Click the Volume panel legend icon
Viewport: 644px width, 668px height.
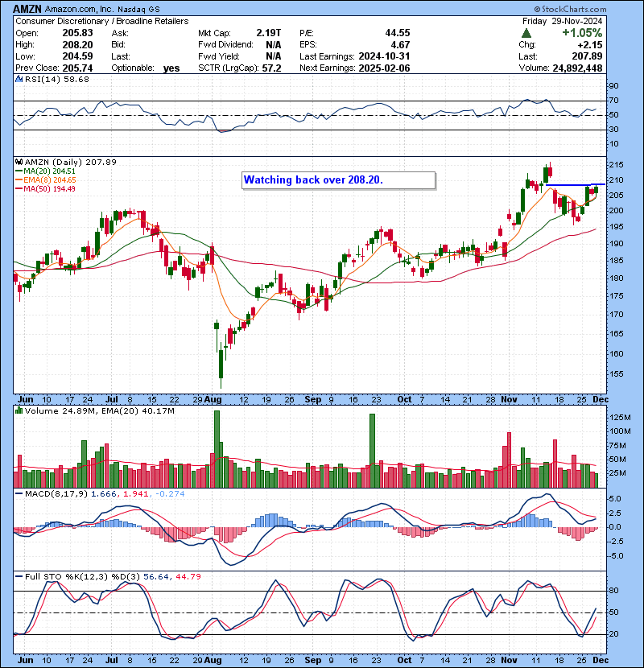point(19,410)
